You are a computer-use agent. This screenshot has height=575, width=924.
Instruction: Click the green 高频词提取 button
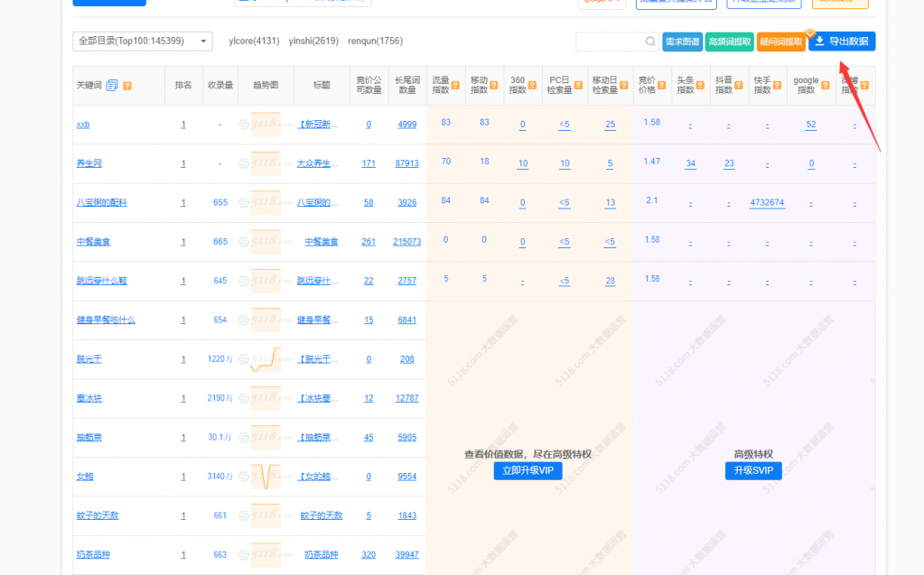(x=729, y=42)
